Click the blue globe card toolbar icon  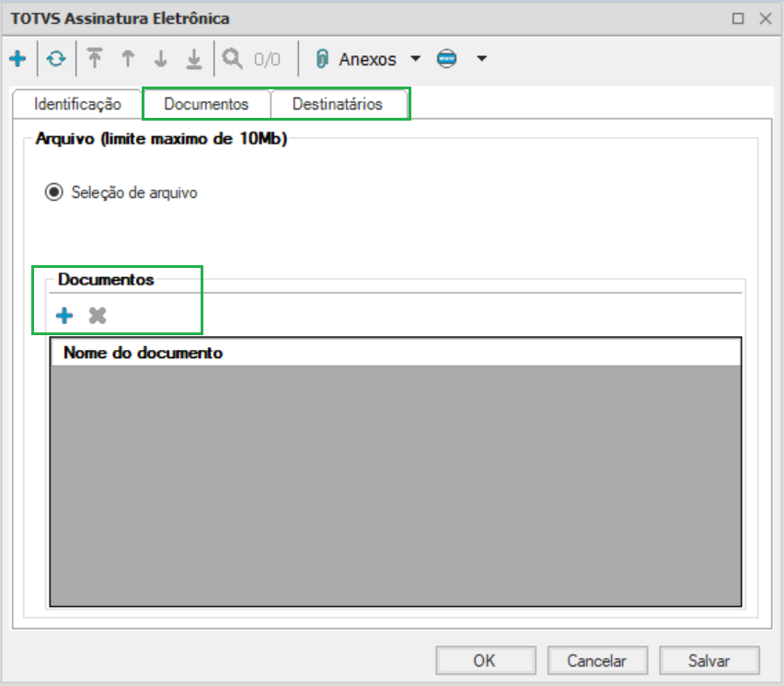click(x=446, y=59)
